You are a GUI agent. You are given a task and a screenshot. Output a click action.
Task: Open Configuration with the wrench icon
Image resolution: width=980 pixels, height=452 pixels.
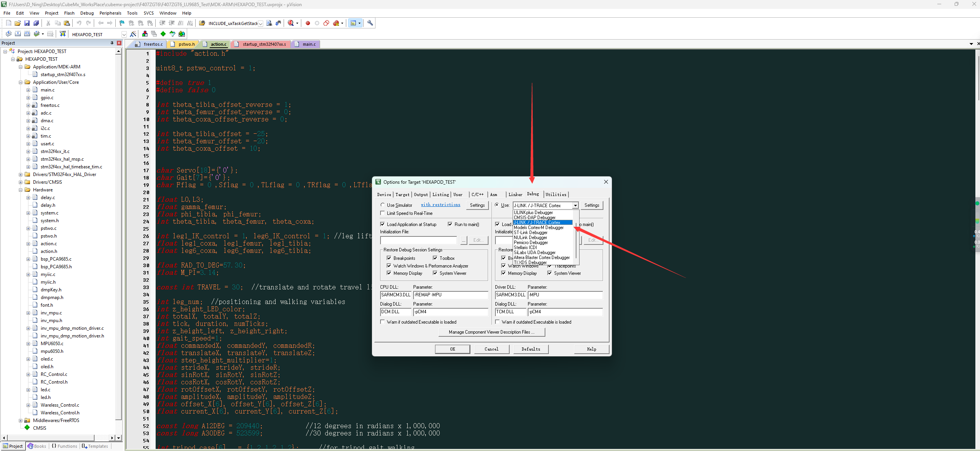point(370,23)
